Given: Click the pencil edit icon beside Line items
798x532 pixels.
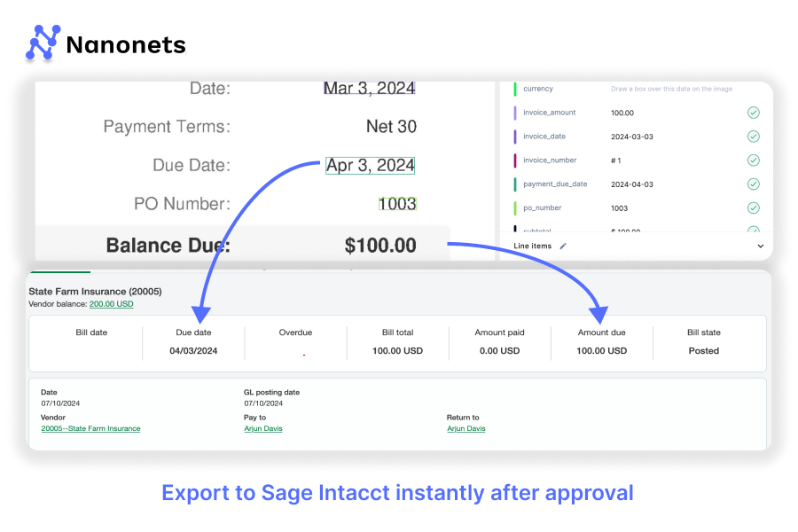Looking at the screenshot, I should pyautogui.click(x=563, y=246).
